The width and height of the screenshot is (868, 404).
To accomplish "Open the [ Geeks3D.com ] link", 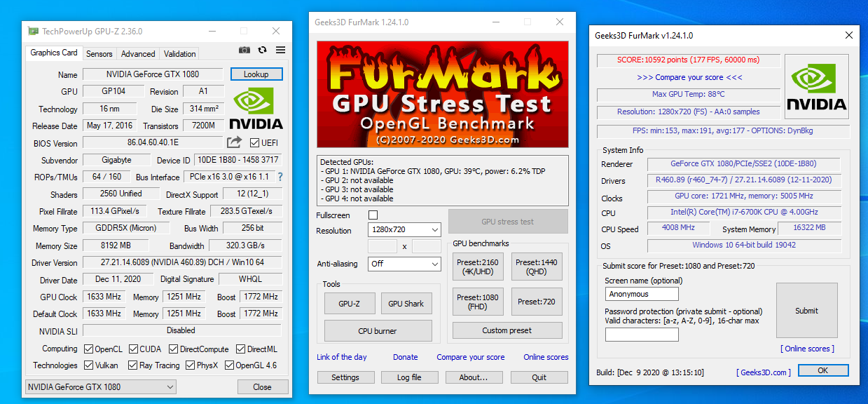I will pyautogui.click(x=764, y=372).
